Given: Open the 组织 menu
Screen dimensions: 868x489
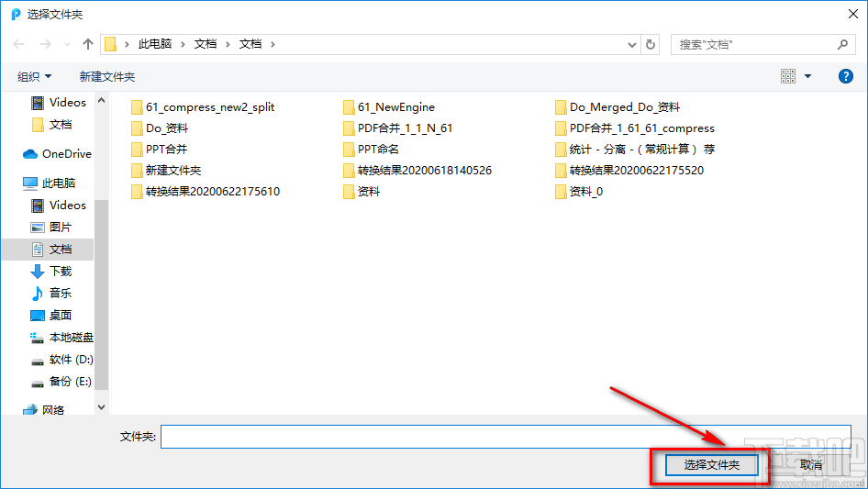Looking at the screenshot, I should click(34, 76).
